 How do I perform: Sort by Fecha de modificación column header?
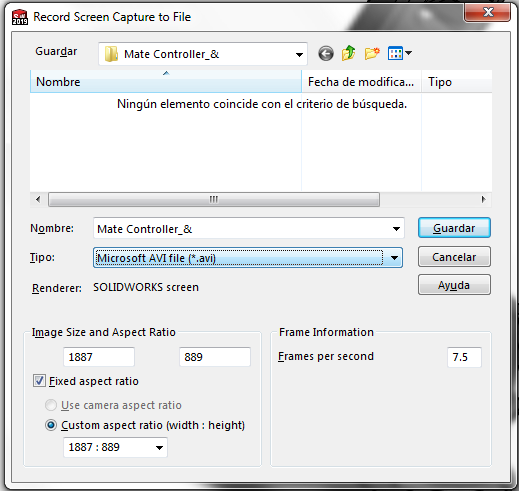361,82
